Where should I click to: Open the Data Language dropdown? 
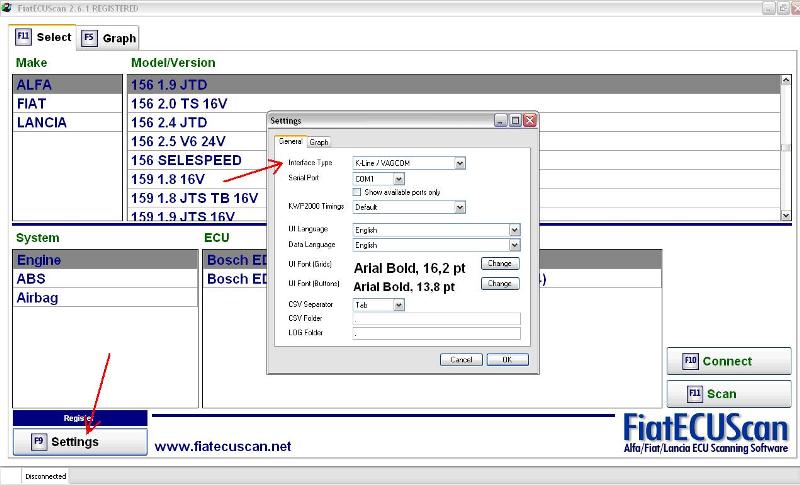point(514,245)
